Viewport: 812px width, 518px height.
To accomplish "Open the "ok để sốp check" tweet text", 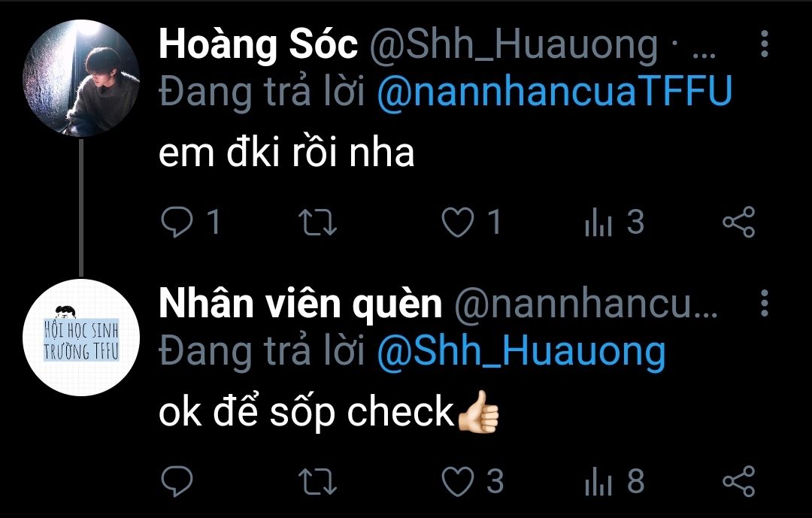I will 307,413.
